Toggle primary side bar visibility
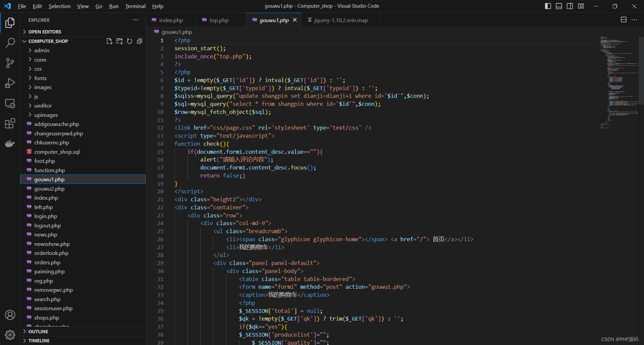The width and height of the screenshot is (644, 345). point(548,6)
